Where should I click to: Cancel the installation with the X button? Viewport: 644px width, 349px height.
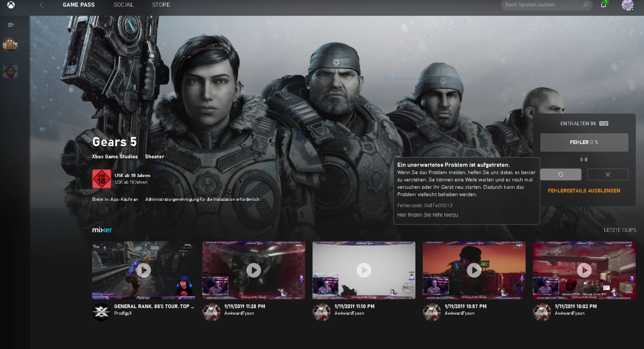point(607,174)
